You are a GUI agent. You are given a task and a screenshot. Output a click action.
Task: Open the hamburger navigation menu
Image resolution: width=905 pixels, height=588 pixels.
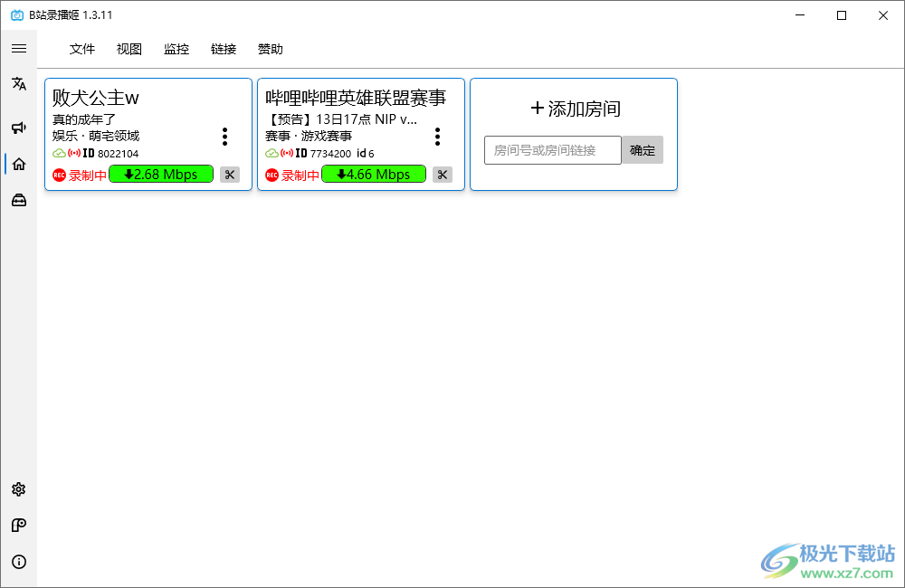click(19, 49)
